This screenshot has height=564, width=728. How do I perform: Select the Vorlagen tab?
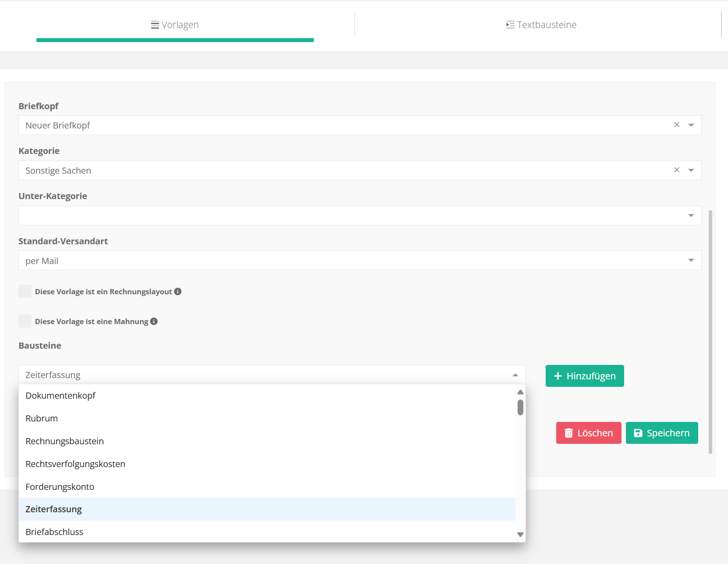(x=175, y=25)
